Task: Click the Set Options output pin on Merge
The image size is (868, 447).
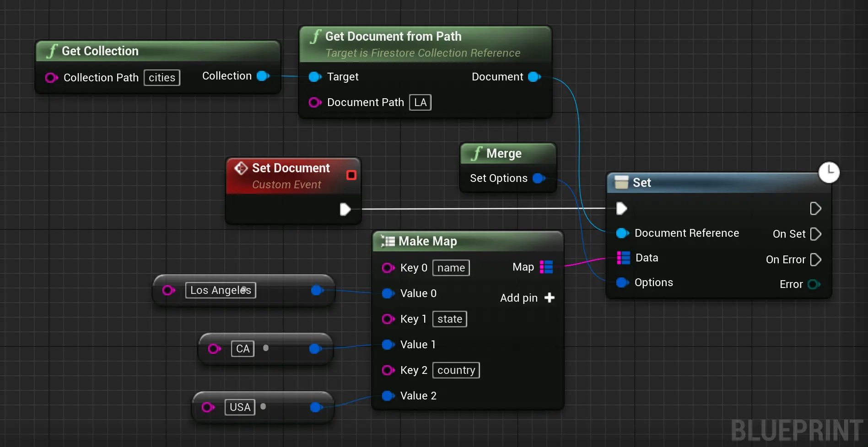Action: (539, 178)
